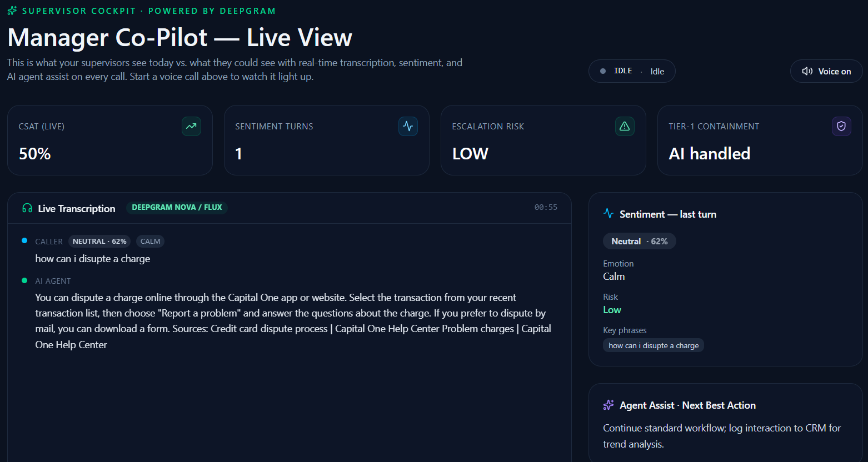Click the green AI Agent speaker dot
Image resolution: width=868 pixels, height=462 pixels.
pyautogui.click(x=24, y=280)
